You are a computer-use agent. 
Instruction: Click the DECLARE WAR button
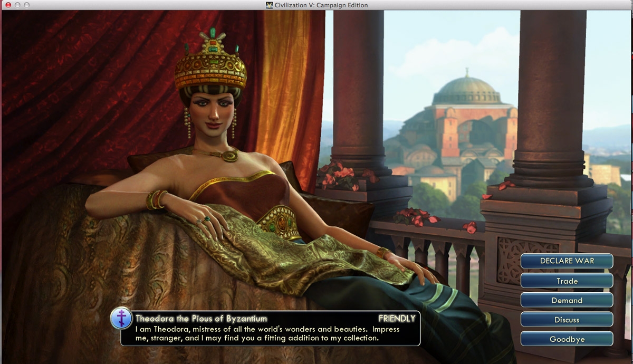pos(567,261)
